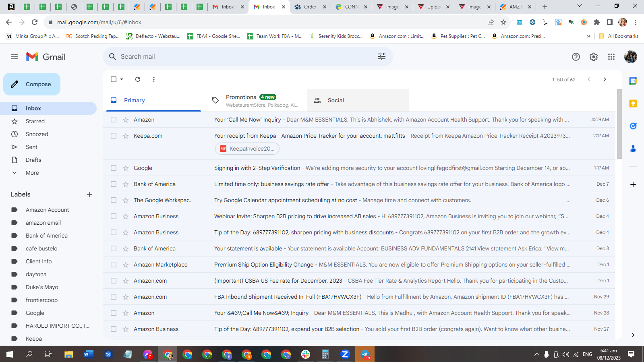Show more bookmarks with the double chevron
This screenshot has height=362, width=644.
[588, 36]
